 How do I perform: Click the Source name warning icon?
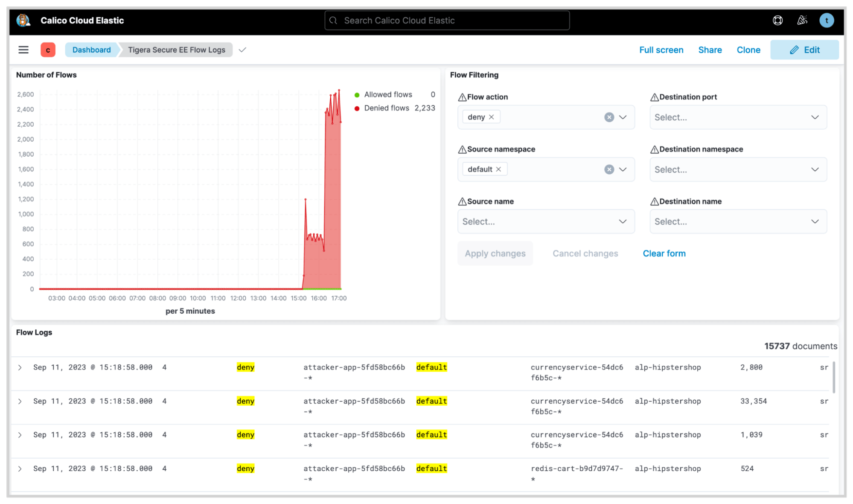coord(462,201)
